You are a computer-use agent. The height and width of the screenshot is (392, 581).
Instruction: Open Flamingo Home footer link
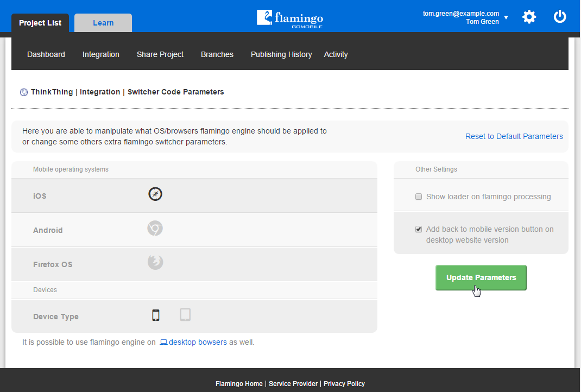coord(239,384)
